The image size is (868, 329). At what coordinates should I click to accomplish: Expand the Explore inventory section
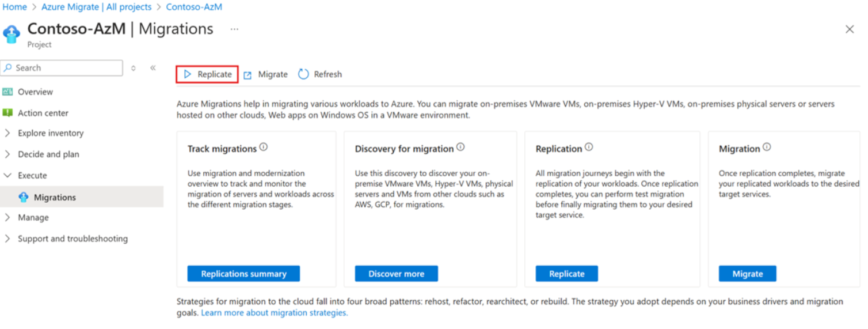(x=7, y=133)
